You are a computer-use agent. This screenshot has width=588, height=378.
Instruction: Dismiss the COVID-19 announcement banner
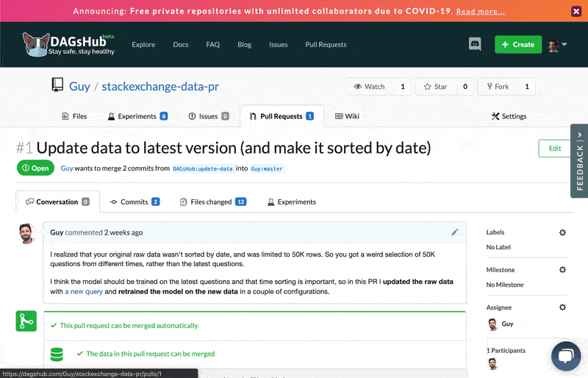click(x=576, y=11)
